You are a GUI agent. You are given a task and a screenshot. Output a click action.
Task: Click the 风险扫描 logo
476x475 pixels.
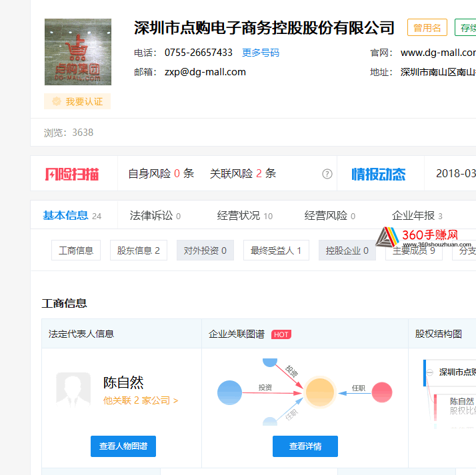pos(72,174)
